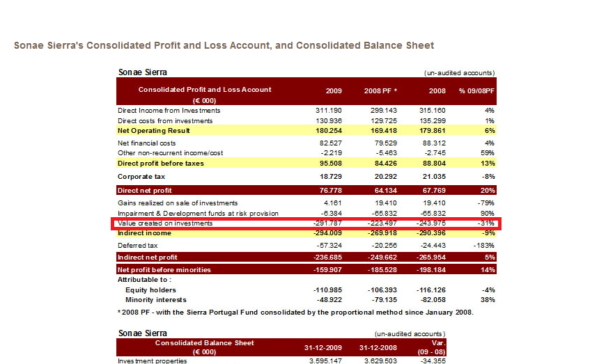Select value -236.685 in Indirect net profit

coord(327,258)
